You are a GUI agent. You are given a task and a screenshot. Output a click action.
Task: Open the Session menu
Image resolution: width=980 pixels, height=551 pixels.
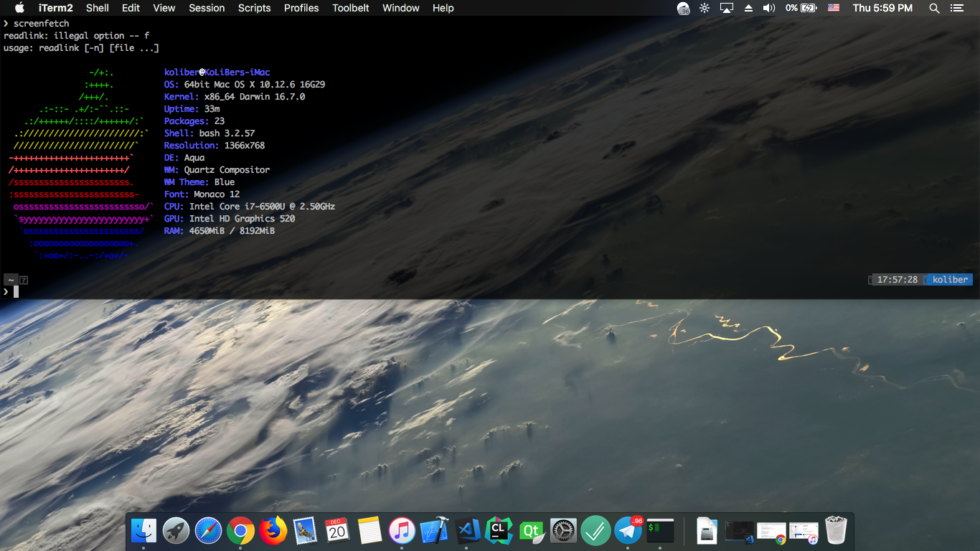[x=207, y=8]
